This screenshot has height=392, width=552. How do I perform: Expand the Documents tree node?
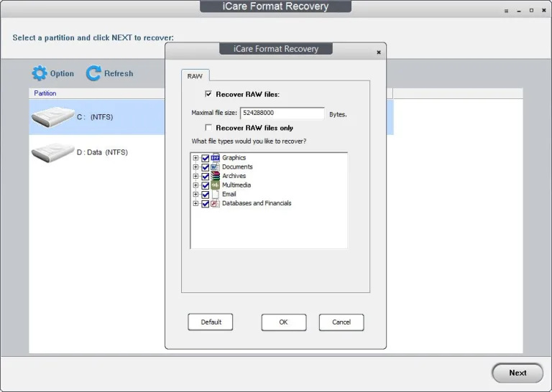(x=195, y=167)
